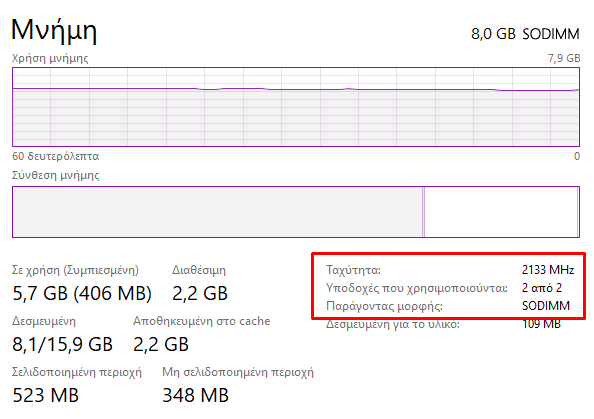Click the Σύνθεση μνήμης label

tap(56, 175)
